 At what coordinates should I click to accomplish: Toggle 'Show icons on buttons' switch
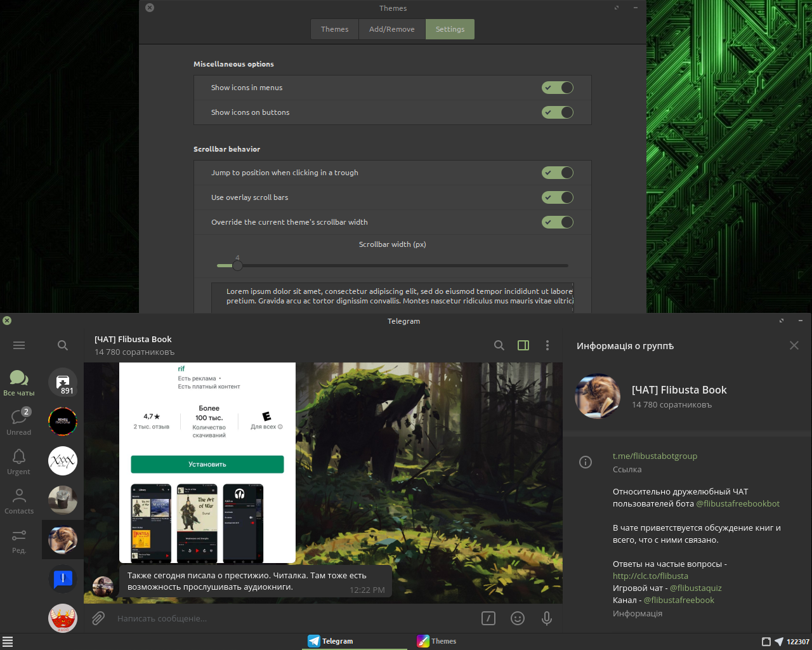tap(558, 112)
